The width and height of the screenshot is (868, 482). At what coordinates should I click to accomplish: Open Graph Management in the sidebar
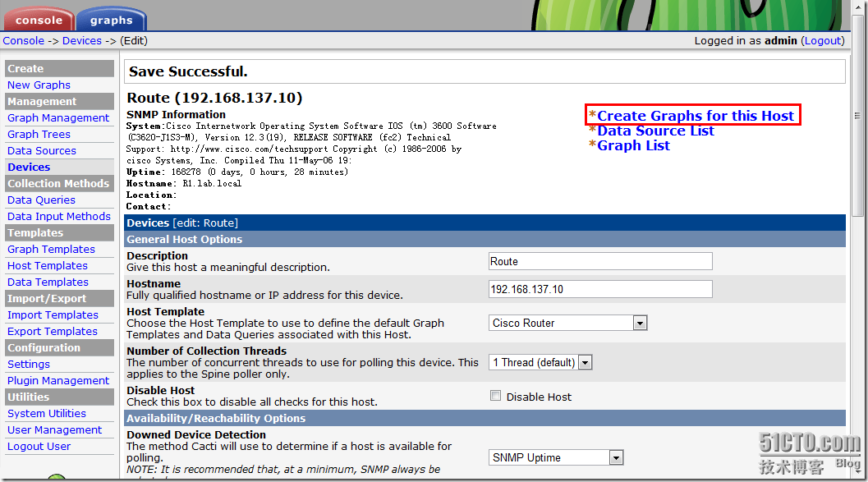click(58, 118)
